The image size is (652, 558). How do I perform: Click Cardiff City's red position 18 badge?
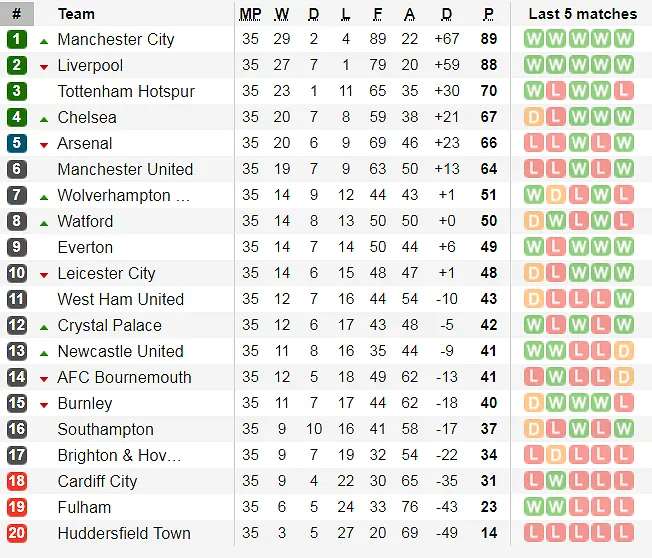[17, 481]
